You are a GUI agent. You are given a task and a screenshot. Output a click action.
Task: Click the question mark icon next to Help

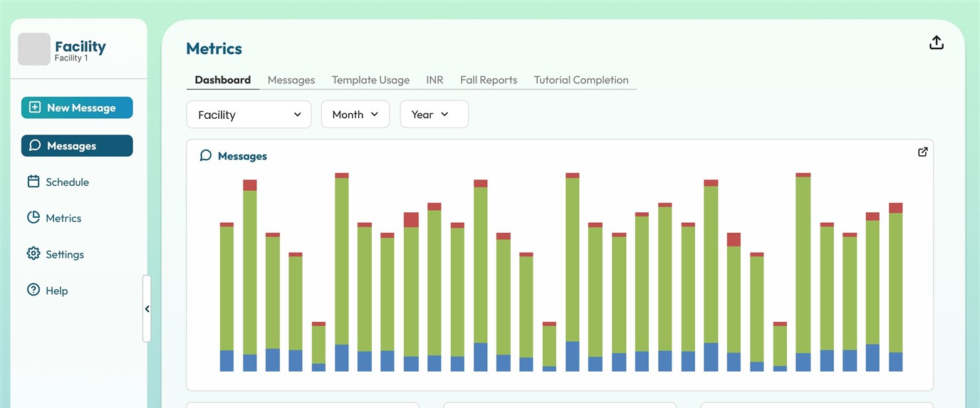pos(33,290)
